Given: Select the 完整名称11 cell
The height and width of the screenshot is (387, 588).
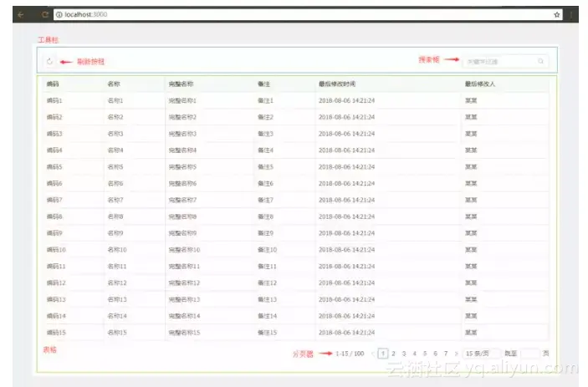Looking at the screenshot, I should click(184, 266).
